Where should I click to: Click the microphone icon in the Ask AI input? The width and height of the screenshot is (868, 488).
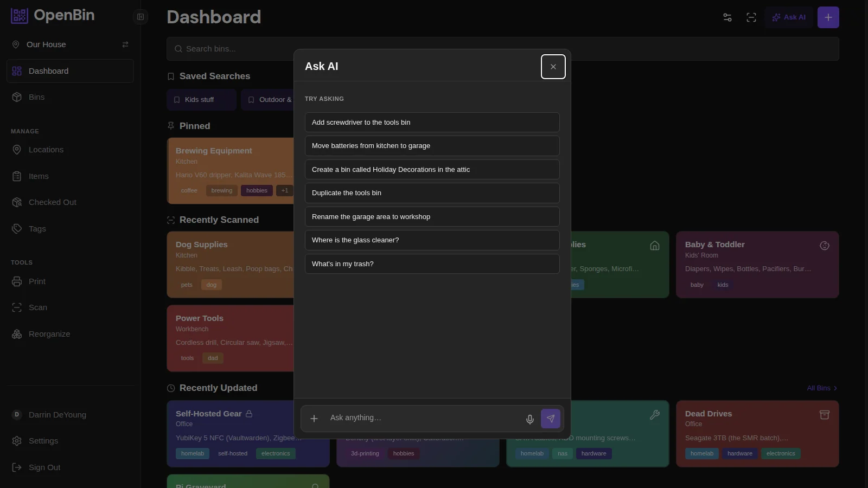click(529, 419)
